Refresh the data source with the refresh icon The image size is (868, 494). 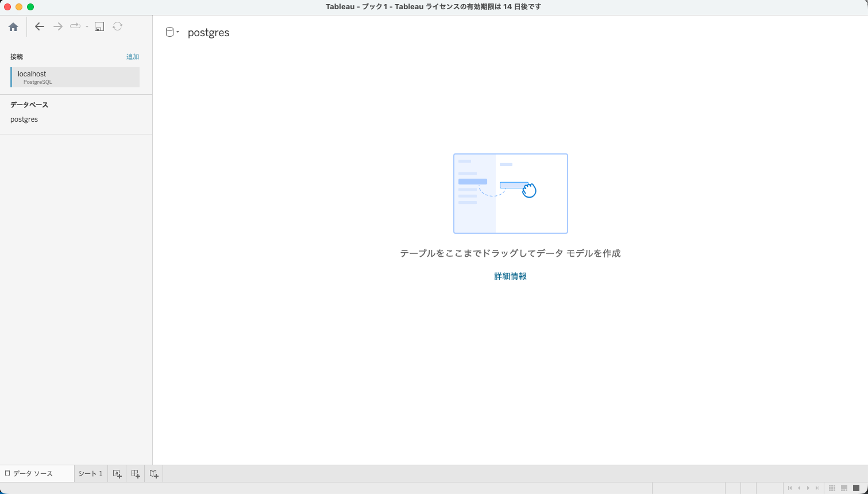[117, 26]
